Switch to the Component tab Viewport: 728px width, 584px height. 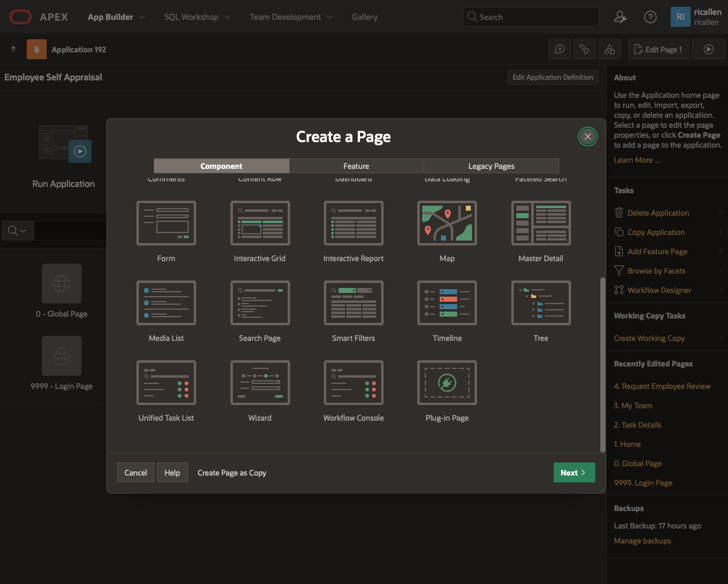(x=222, y=166)
